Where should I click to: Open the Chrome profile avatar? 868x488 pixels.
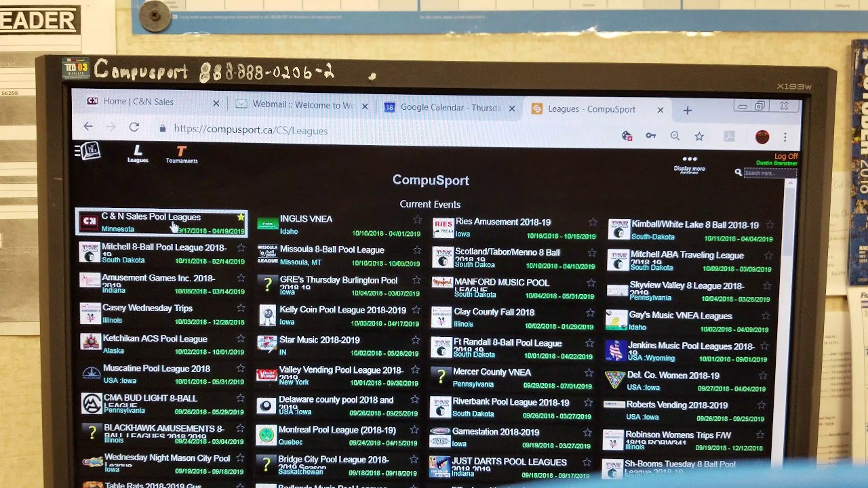[762, 137]
